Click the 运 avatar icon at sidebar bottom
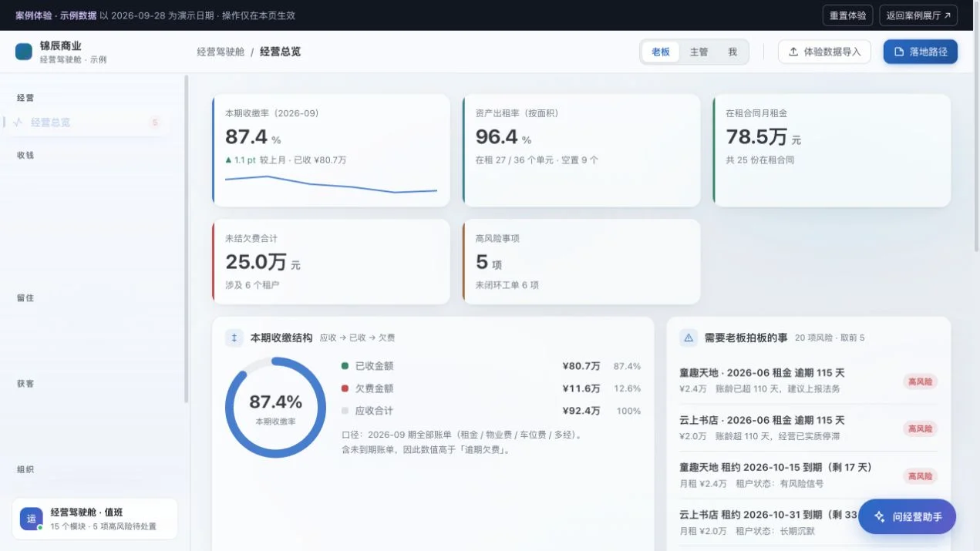Viewport: 980px width, 551px height. (32, 519)
